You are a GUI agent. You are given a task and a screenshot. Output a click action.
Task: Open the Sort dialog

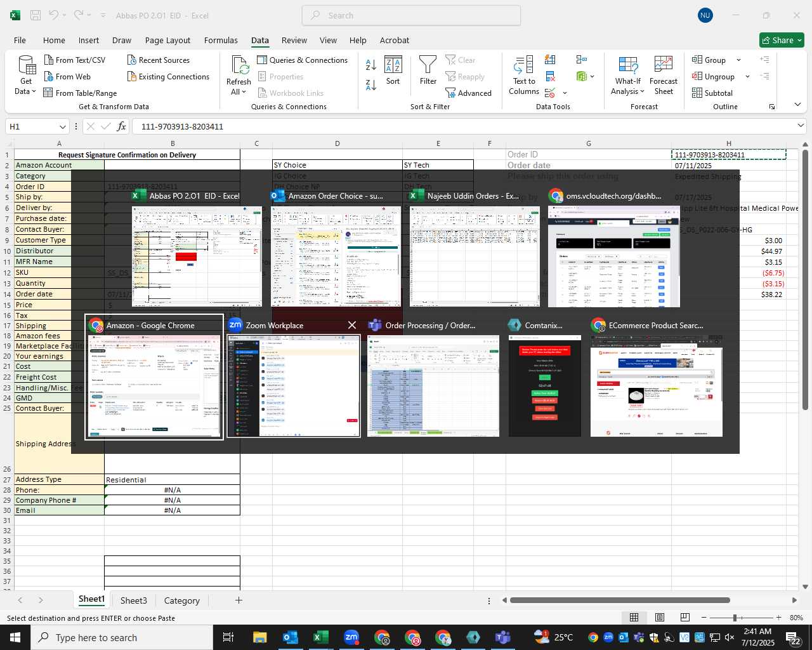tap(393, 70)
